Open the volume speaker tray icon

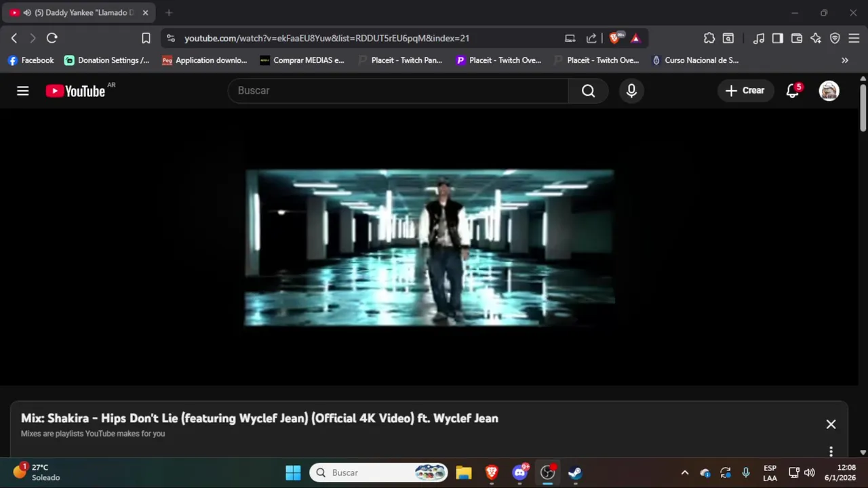[x=810, y=472]
